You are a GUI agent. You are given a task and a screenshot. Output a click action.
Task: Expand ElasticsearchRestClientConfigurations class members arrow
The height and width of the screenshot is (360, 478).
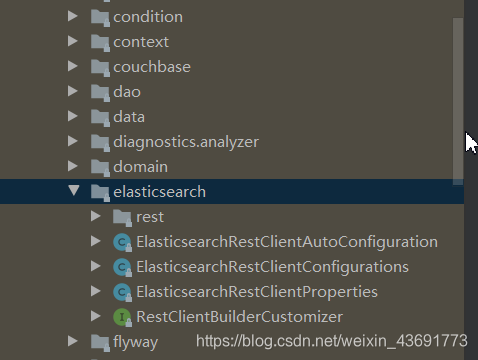(96, 266)
